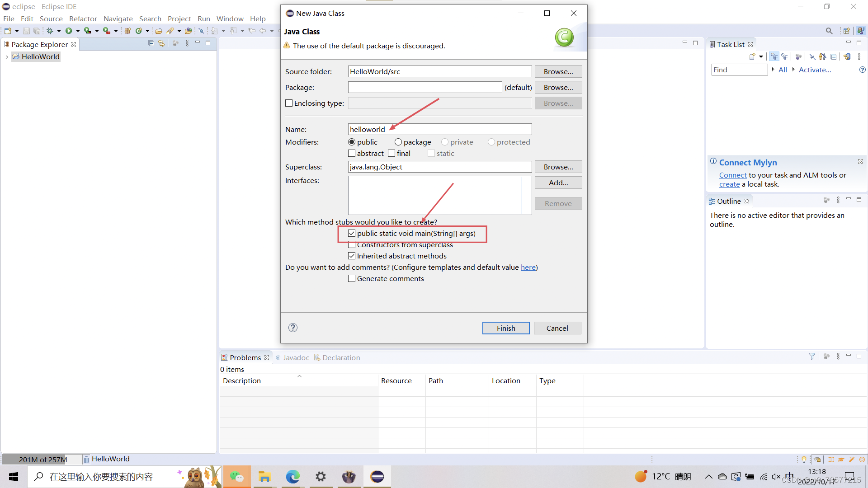Image resolution: width=868 pixels, height=488 pixels.
Task: Click the 'here' templates link
Action: point(528,267)
